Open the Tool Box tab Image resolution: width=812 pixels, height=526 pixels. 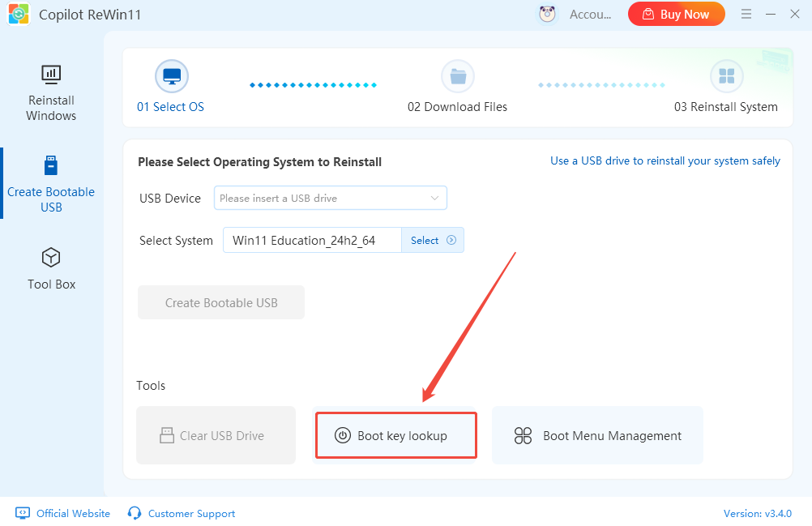point(51,284)
